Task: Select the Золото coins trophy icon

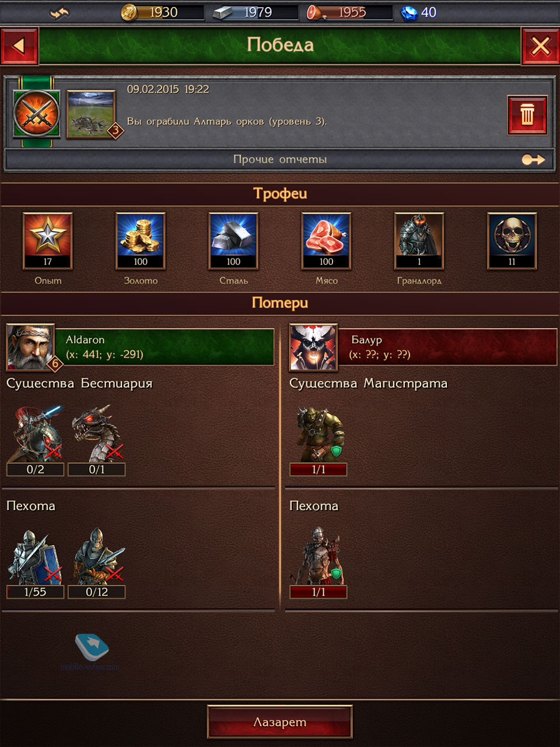Action: [141, 240]
